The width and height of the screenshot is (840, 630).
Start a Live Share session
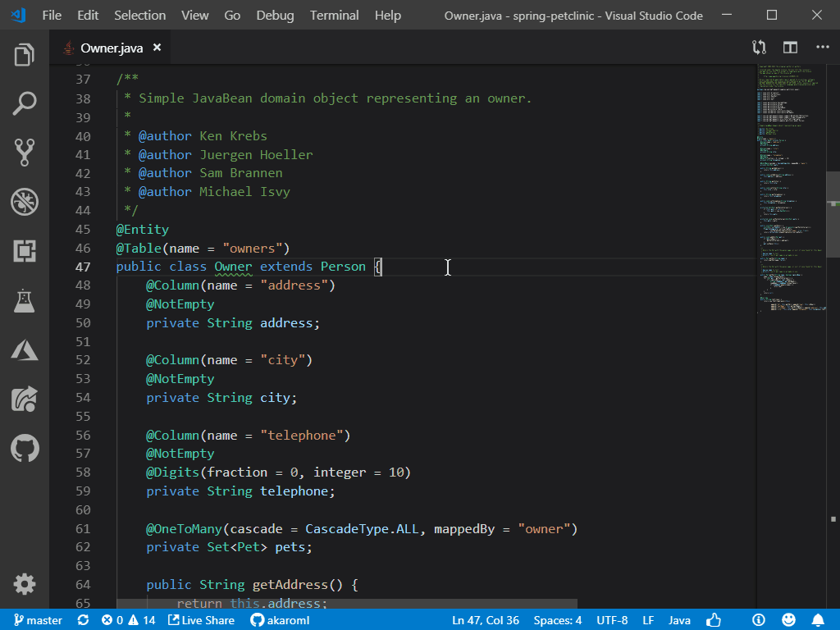(x=201, y=621)
